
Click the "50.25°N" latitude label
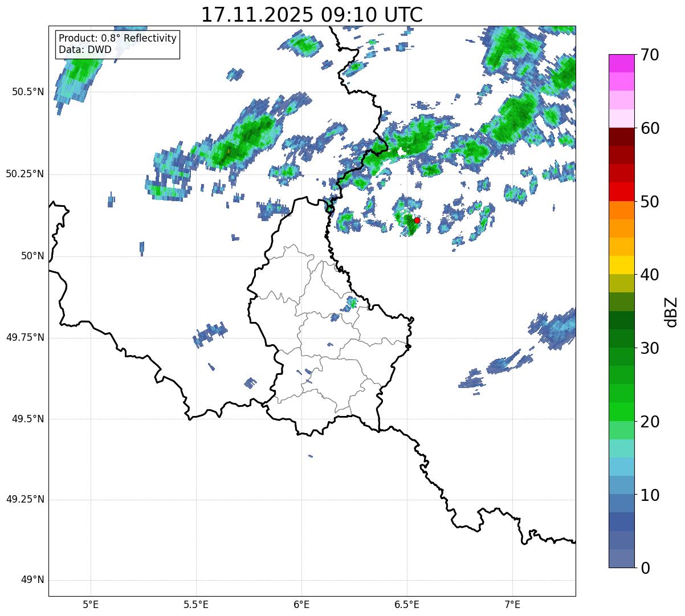[x=25, y=174]
